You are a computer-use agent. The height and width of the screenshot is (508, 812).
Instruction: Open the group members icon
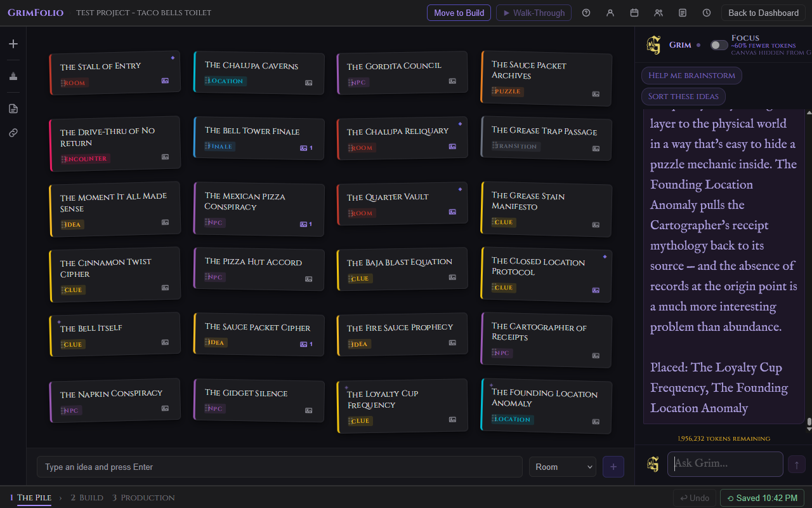658,13
